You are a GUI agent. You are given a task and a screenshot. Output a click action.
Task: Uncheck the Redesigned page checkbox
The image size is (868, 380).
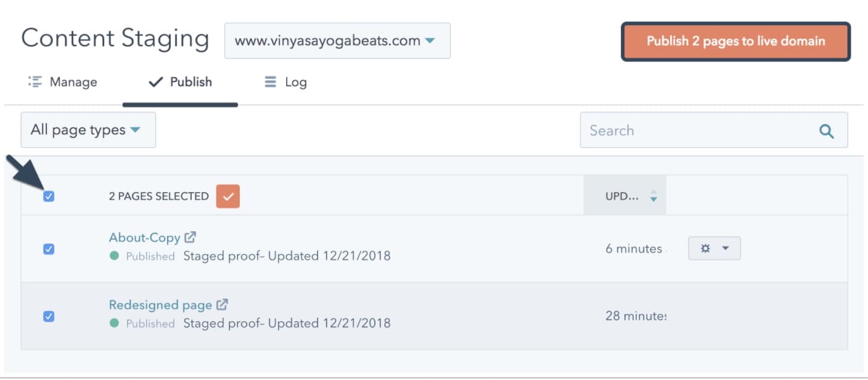(49, 316)
